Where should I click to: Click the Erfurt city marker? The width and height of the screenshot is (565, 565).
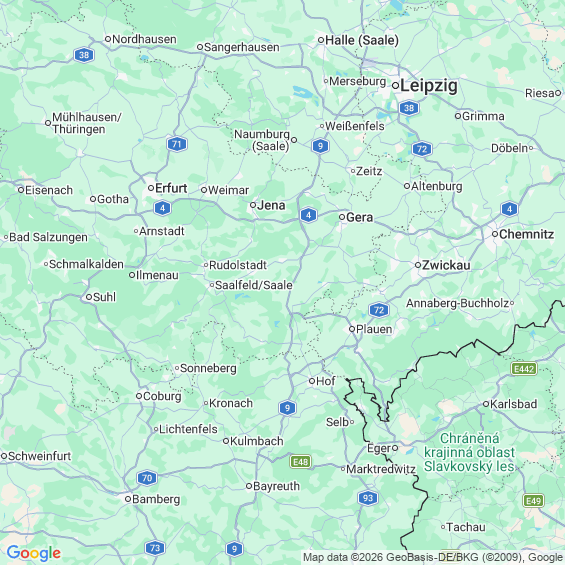pos(151,188)
